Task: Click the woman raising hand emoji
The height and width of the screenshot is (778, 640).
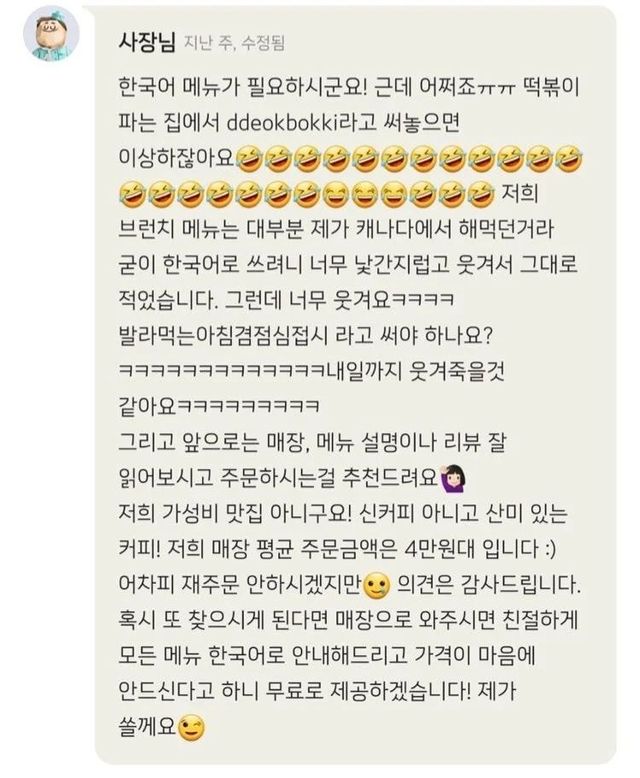Action: pos(452,478)
